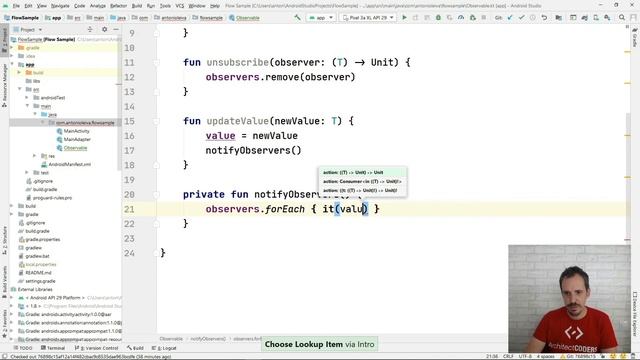Click the Git update project arrow icon
The height and width of the screenshot is (360, 640).
[510, 18]
